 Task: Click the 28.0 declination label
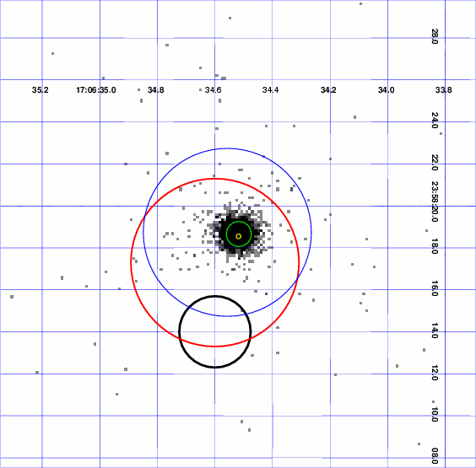click(x=435, y=36)
